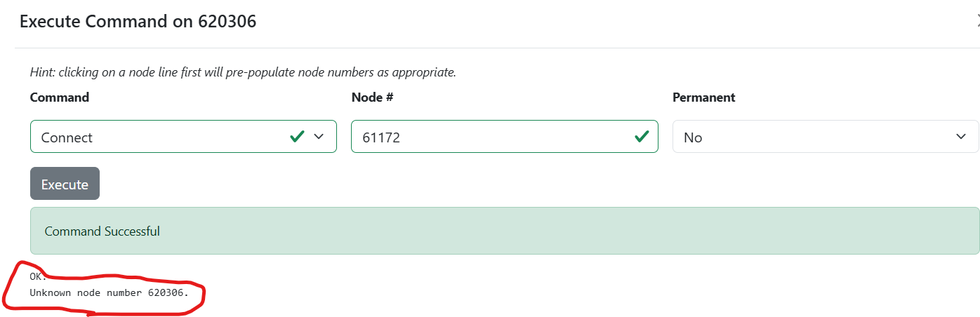Select the No value text in Permanent
The image size is (980, 317).
pos(693,137)
